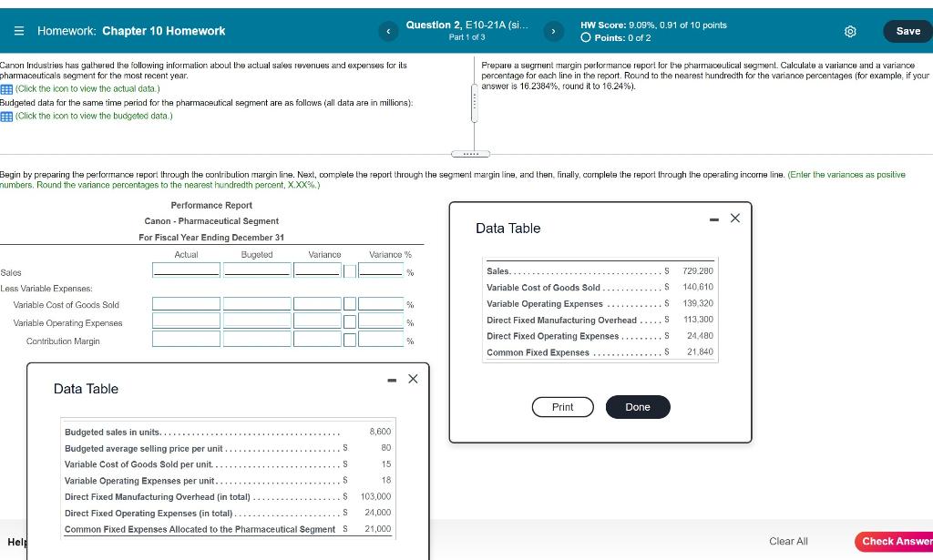Close the actual Data Table popup
The height and width of the screenshot is (560, 933).
click(735, 219)
